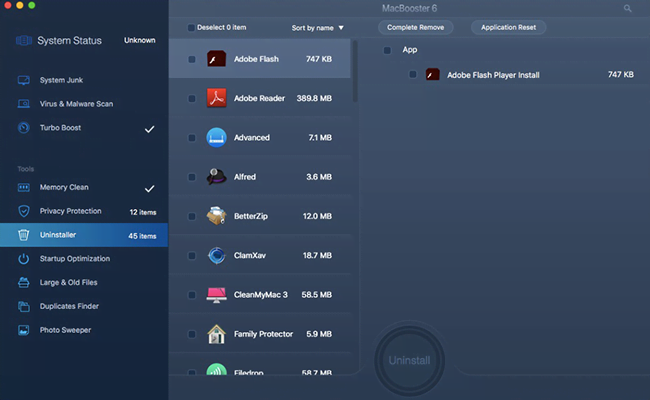Screen dimensions: 650x400
Task: Check the Advanced app checkbox
Action: pyautogui.click(x=192, y=138)
